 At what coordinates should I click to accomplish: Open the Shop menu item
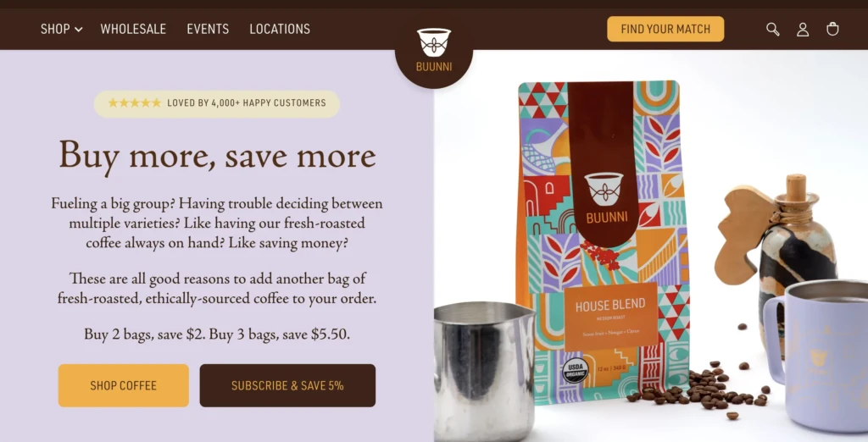tap(55, 29)
